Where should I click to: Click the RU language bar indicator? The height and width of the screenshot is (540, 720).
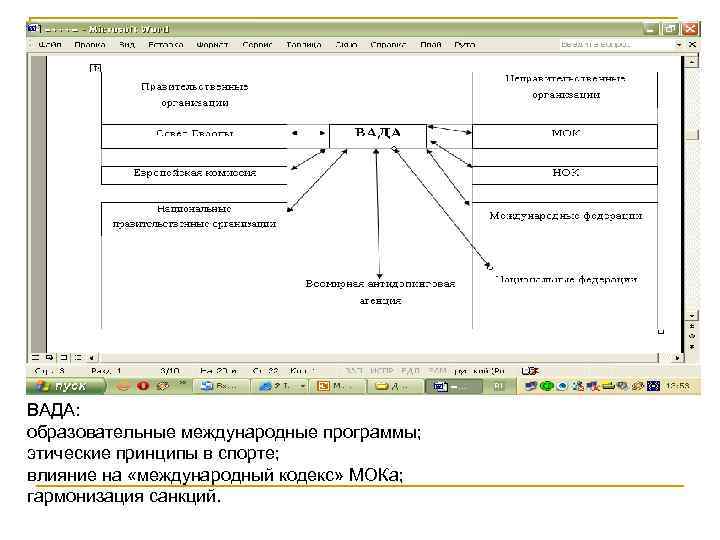[499, 387]
